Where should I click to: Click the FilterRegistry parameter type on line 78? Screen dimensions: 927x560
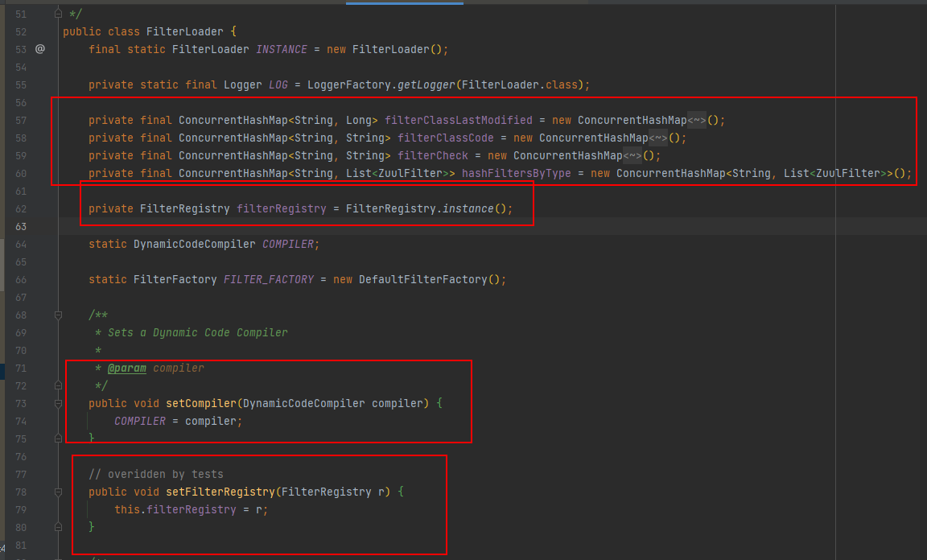pyautogui.click(x=327, y=492)
